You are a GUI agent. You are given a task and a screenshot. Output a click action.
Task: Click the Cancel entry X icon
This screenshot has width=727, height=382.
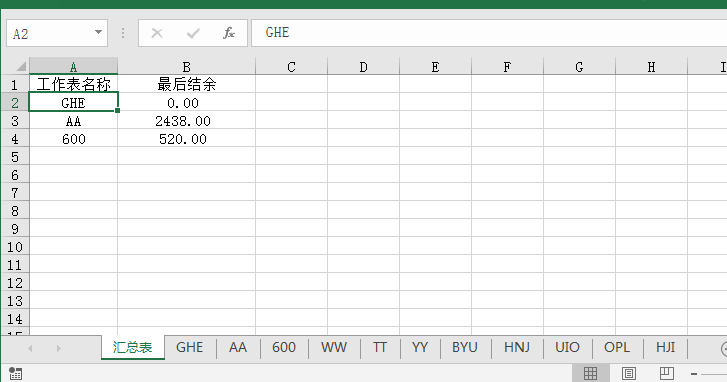pos(157,33)
